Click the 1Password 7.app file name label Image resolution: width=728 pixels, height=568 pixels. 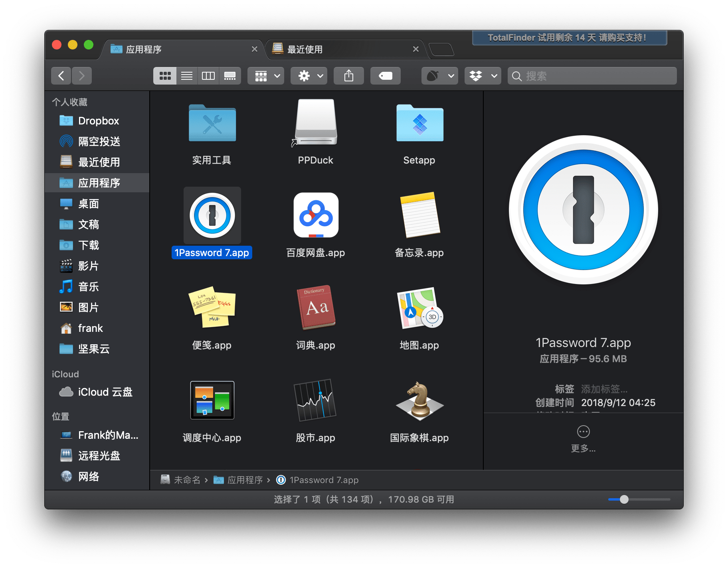(x=212, y=252)
